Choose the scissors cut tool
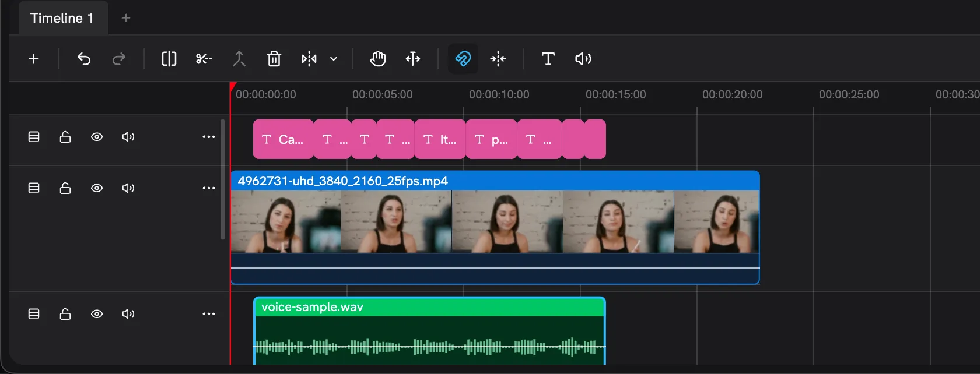Screen dimensions: 980x374 pyautogui.click(x=204, y=59)
